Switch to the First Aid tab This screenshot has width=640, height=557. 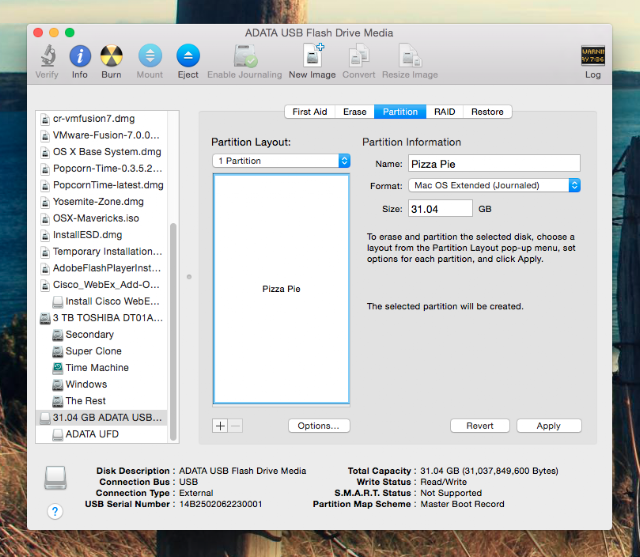[310, 112]
